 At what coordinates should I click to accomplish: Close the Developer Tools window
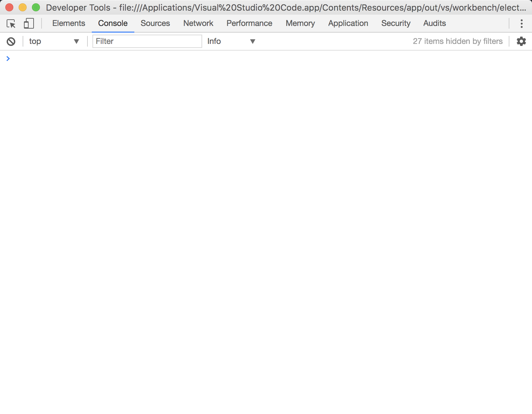[9, 7]
